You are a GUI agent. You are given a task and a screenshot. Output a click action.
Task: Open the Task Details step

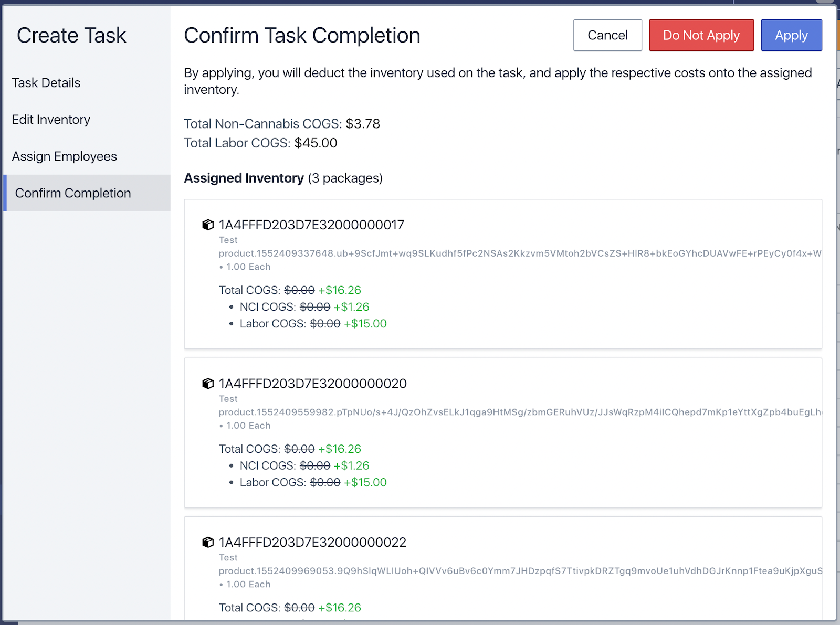(46, 83)
